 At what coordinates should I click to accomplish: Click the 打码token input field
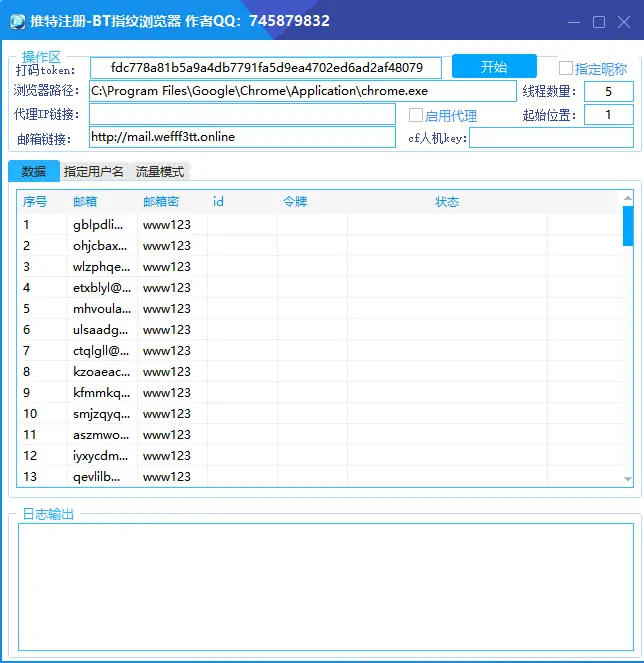coord(266,68)
